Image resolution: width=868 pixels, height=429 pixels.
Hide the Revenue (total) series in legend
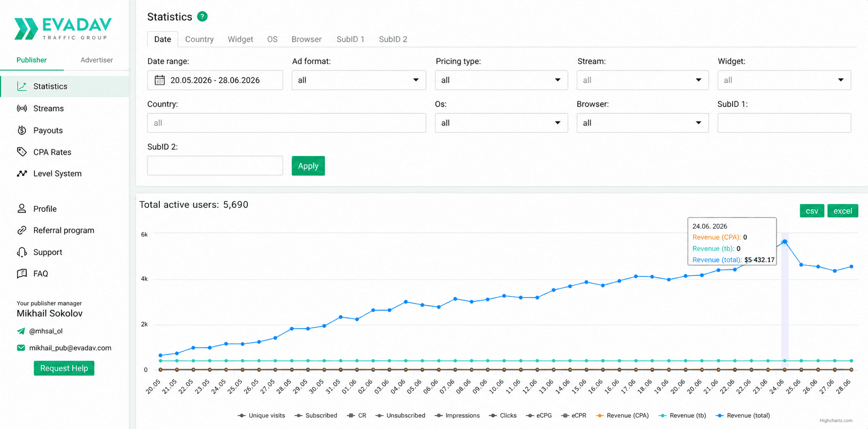[743, 415]
